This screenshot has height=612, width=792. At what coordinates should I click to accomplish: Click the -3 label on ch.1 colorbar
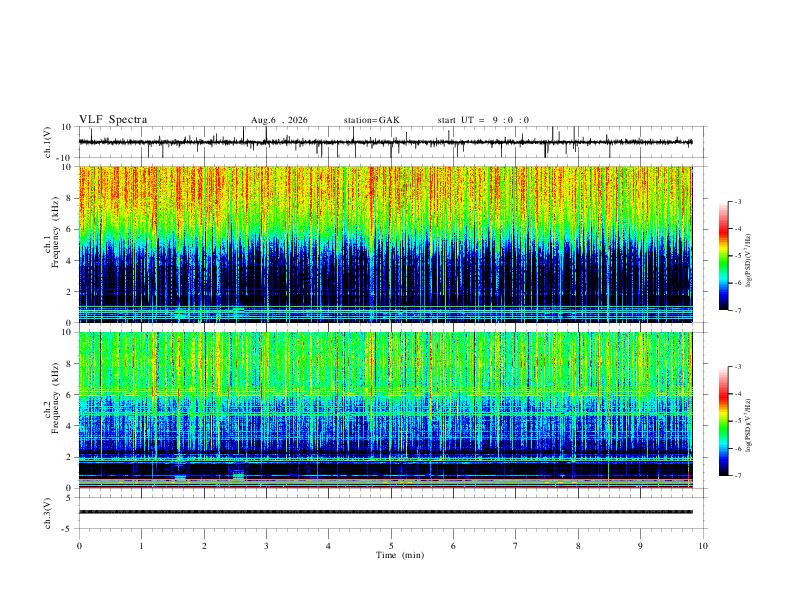point(737,201)
